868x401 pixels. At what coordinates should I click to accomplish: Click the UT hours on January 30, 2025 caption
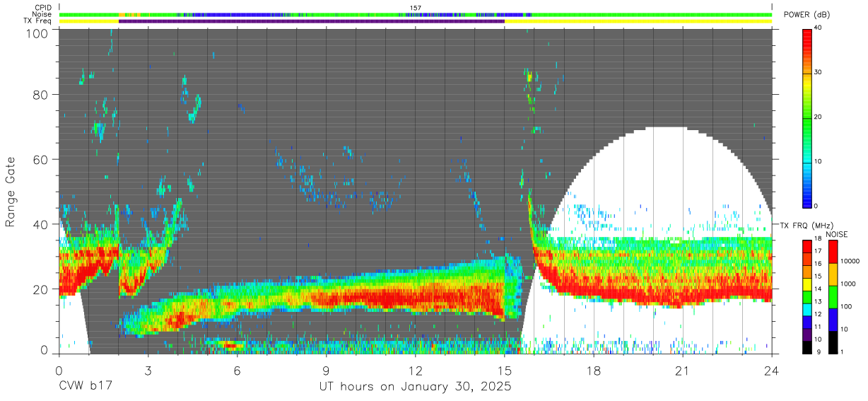(x=415, y=388)
